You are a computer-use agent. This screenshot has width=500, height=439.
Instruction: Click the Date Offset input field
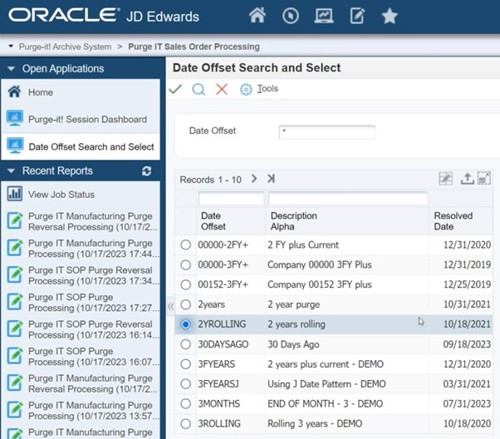(x=327, y=132)
